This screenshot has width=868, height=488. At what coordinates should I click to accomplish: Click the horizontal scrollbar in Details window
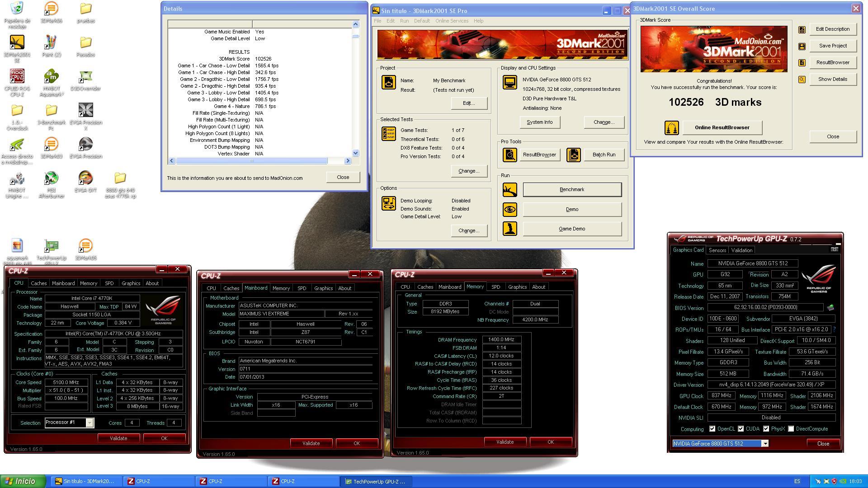tap(251, 161)
